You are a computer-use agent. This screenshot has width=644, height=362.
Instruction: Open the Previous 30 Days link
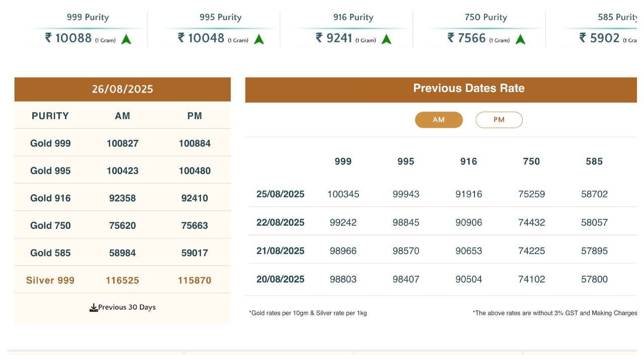[127, 307]
